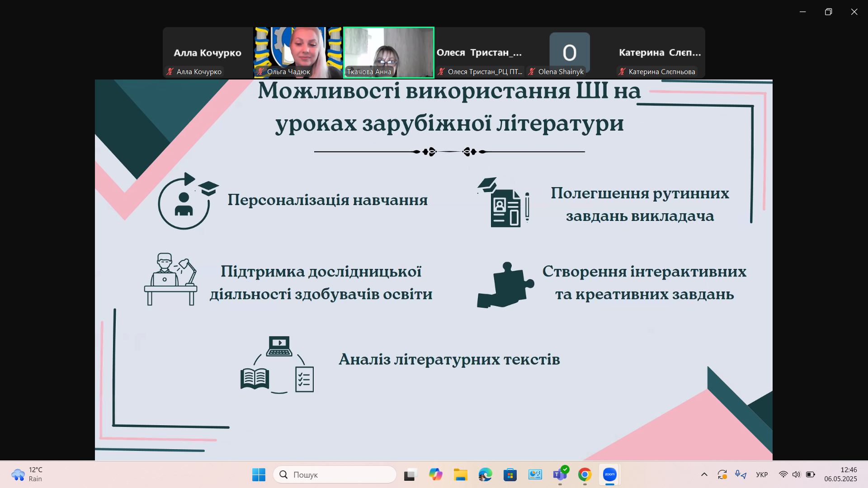Open weather widget showing 12°C Rain
Viewport: 868px width, 488px height.
click(27, 474)
